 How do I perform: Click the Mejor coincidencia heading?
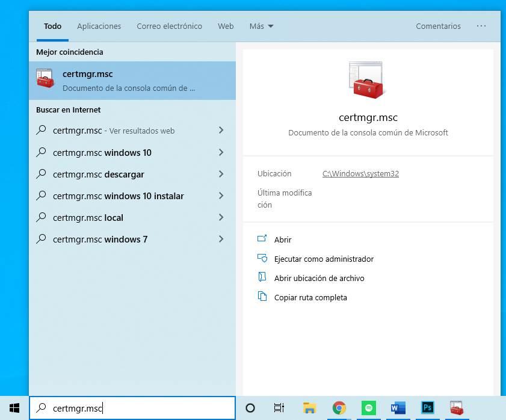pos(70,52)
